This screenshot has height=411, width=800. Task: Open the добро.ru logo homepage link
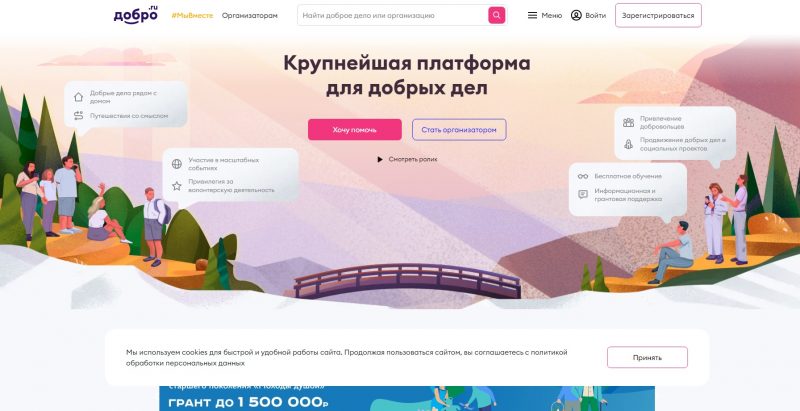click(136, 15)
